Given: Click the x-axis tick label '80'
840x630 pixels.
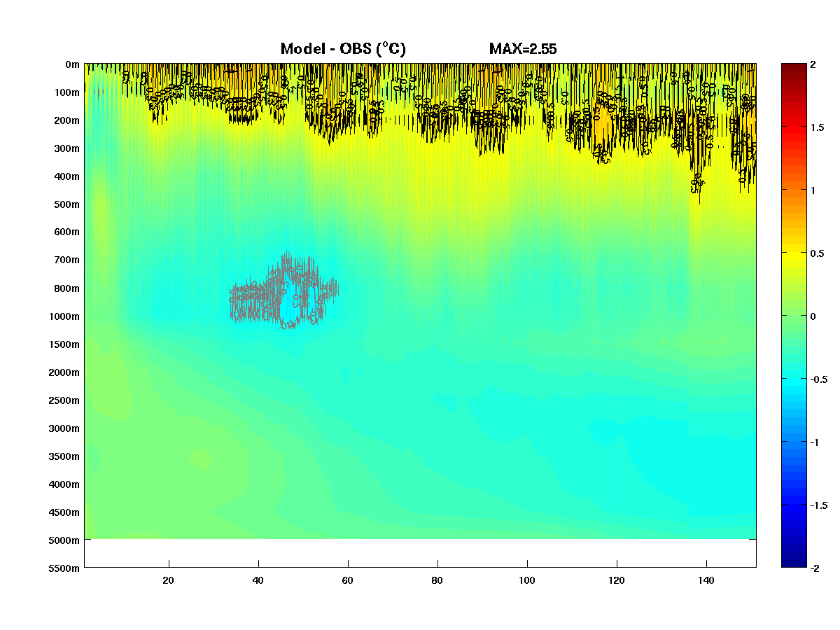Looking at the screenshot, I should point(437,580).
